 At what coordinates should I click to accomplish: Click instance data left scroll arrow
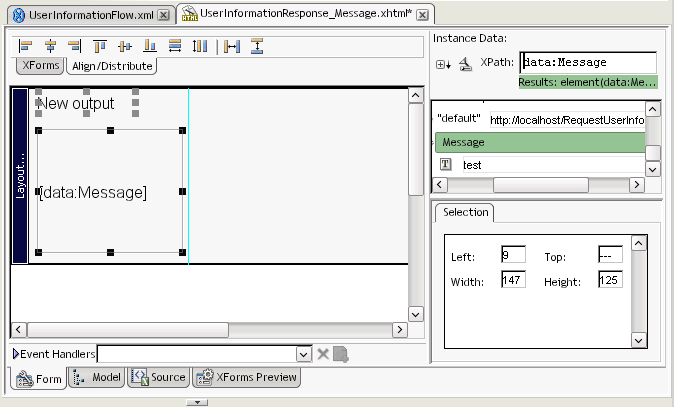coord(439,185)
